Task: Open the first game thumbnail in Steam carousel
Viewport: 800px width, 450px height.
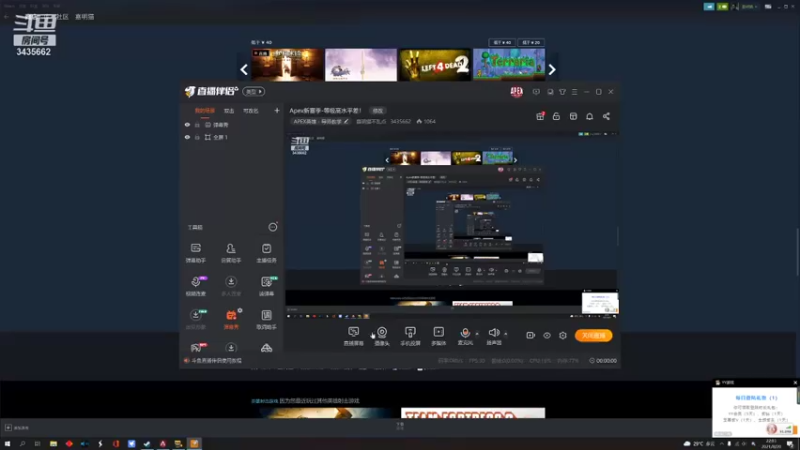Action: click(x=287, y=65)
